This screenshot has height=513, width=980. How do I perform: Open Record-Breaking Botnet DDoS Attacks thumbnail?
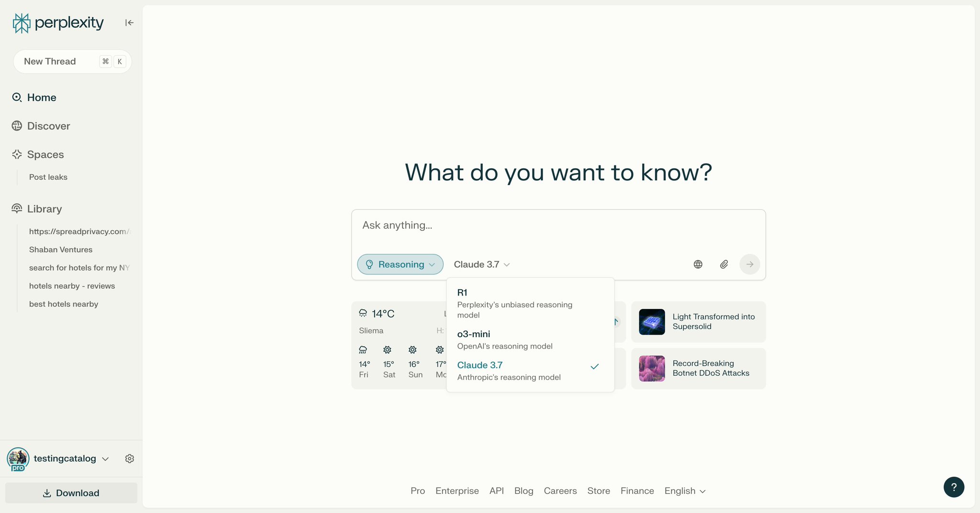(652, 369)
